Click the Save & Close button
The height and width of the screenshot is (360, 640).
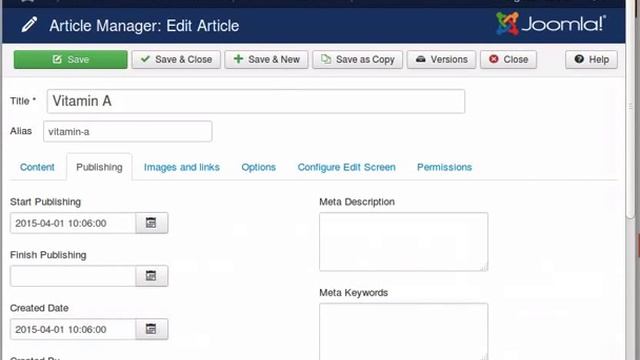point(176,60)
